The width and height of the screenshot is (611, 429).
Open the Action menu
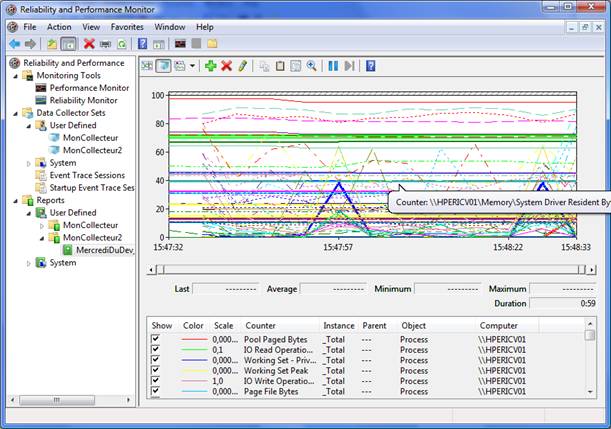tap(59, 27)
